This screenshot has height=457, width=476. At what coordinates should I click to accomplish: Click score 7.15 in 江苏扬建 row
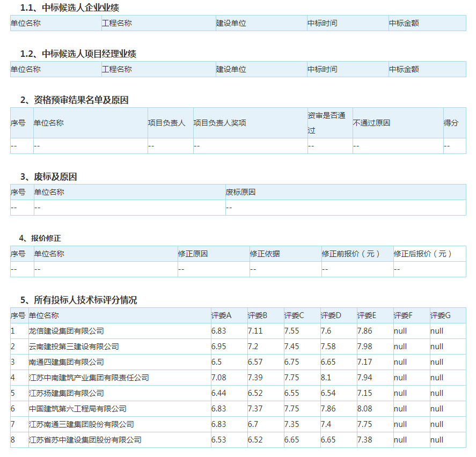coord(364,393)
